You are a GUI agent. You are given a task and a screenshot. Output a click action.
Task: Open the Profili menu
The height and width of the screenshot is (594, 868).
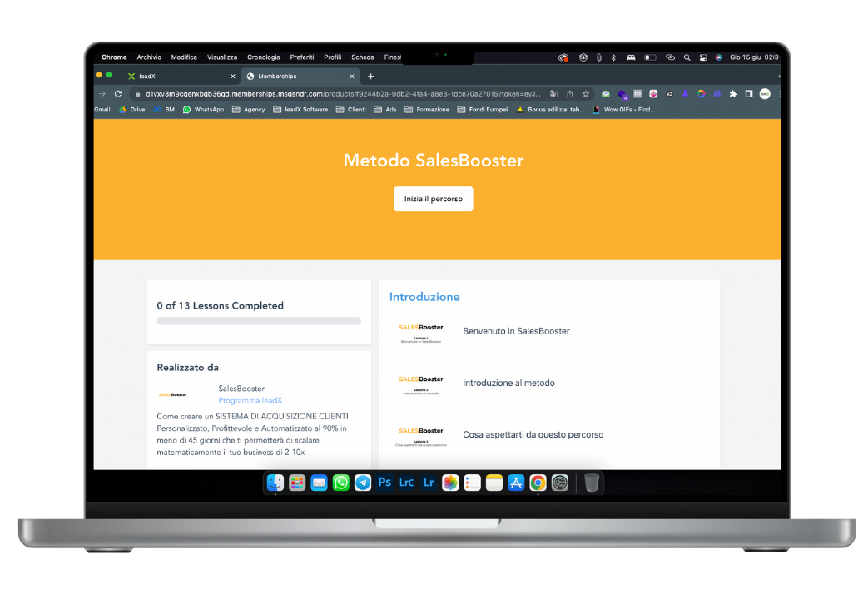click(x=333, y=57)
